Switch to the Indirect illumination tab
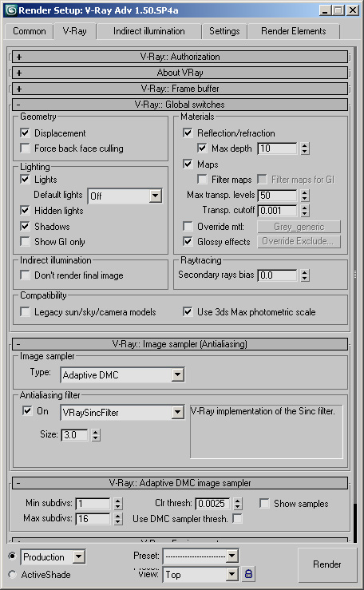The height and width of the screenshot is (590, 364). coord(149,31)
